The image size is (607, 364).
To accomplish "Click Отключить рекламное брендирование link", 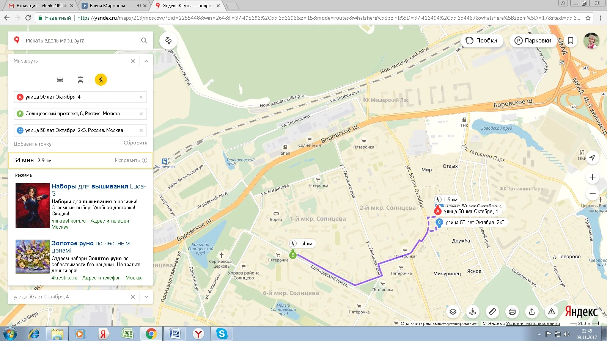I will (439, 323).
